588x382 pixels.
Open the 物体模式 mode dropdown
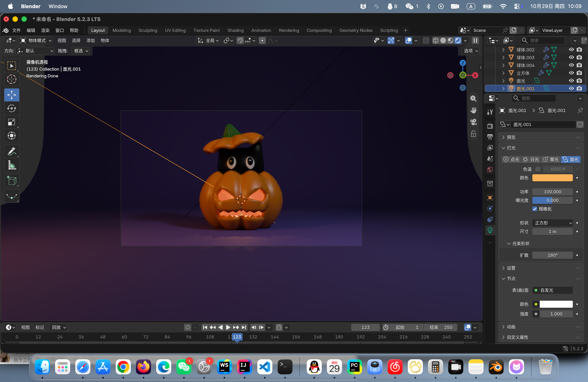coord(36,40)
